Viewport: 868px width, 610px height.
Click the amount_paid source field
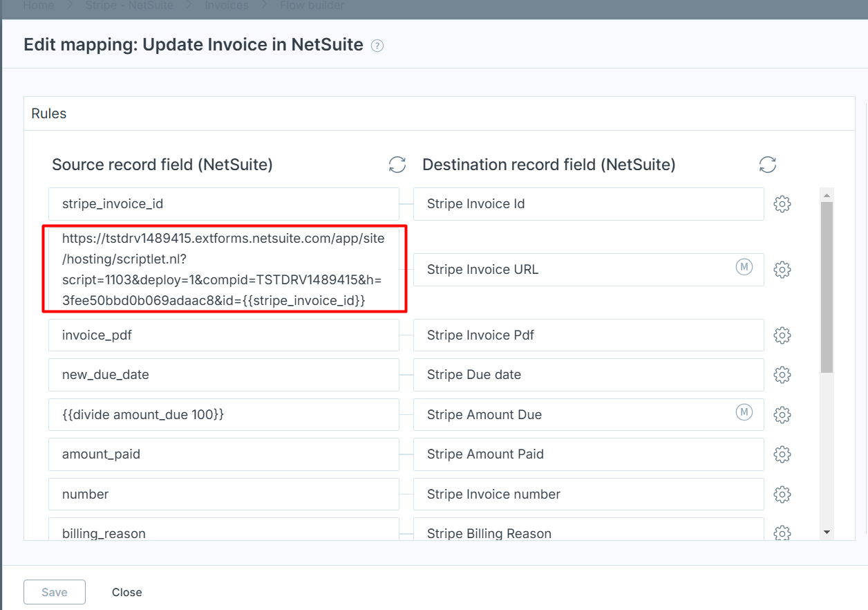(x=224, y=454)
